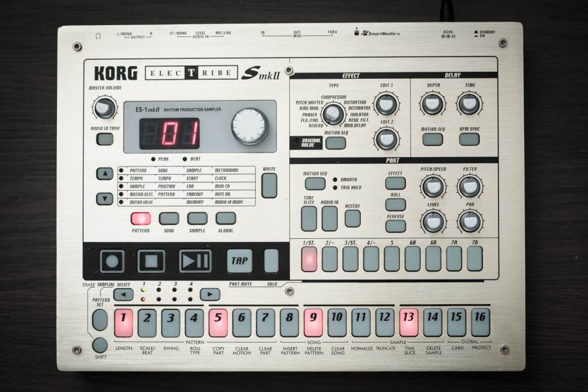The width and height of the screenshot is (588, 392).
Task: Trigger step key 12 (Truncate)
Action: click(385, 322)
